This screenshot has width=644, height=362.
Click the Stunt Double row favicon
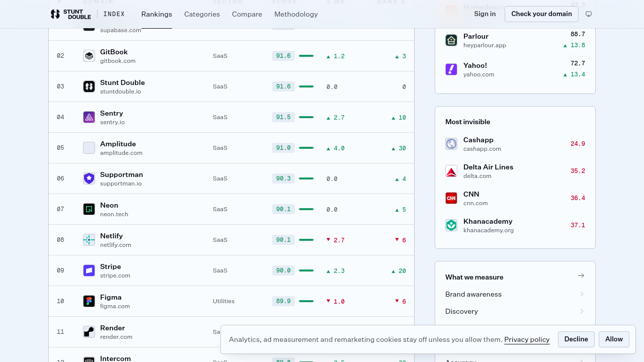click(89, 86)
